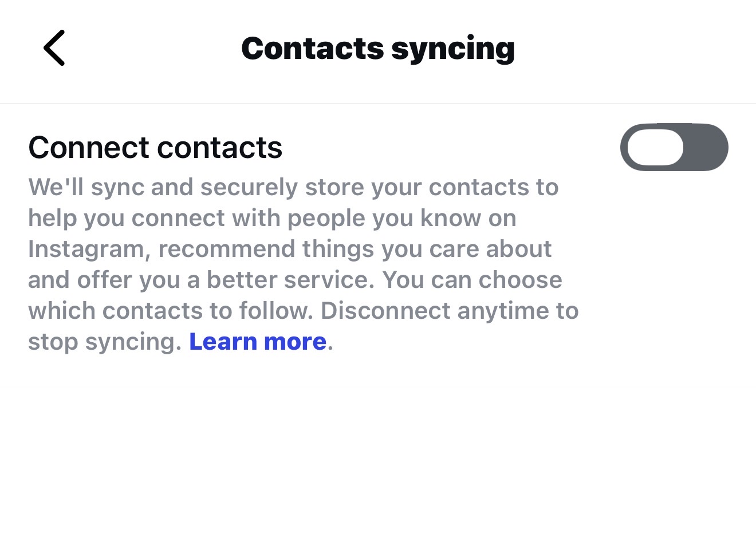Tap the gray track of the toggle switch
Screen dimensions: 756x534
708,147
